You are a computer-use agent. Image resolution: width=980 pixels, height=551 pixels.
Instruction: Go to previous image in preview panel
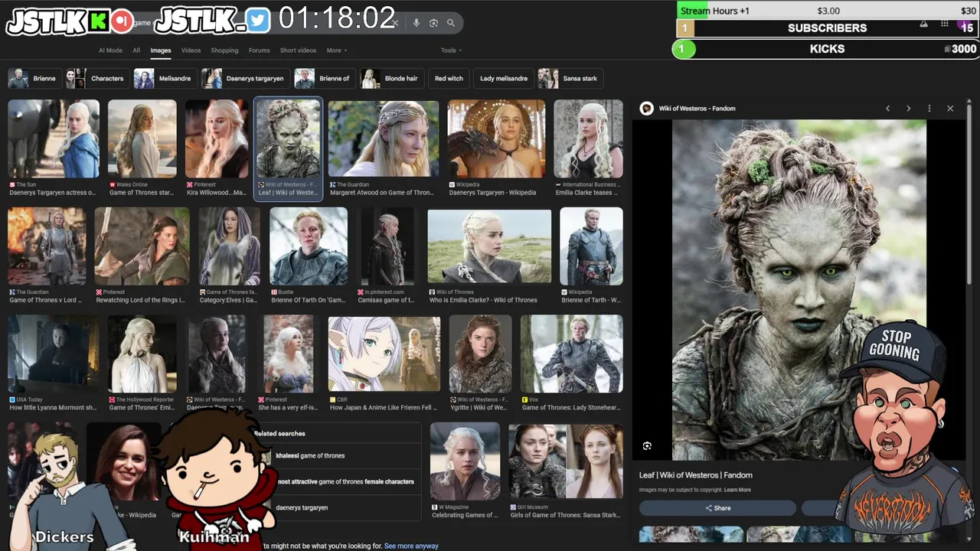888,109
